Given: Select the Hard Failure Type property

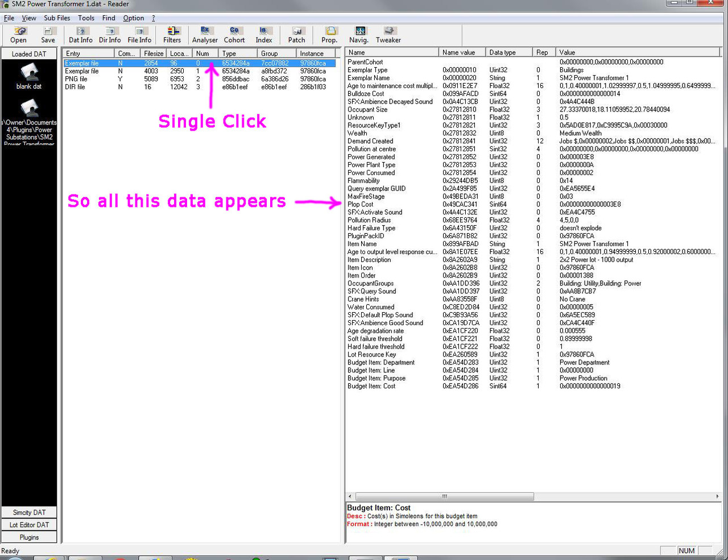Looking at the screenshot, I should tap(533, 228).
